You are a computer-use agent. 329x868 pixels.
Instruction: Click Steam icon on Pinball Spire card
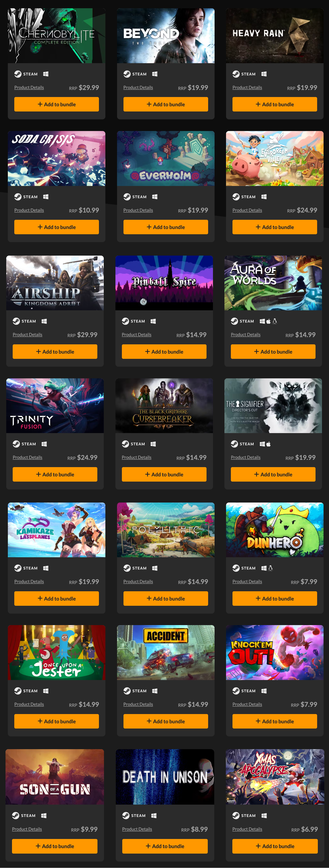125,321
